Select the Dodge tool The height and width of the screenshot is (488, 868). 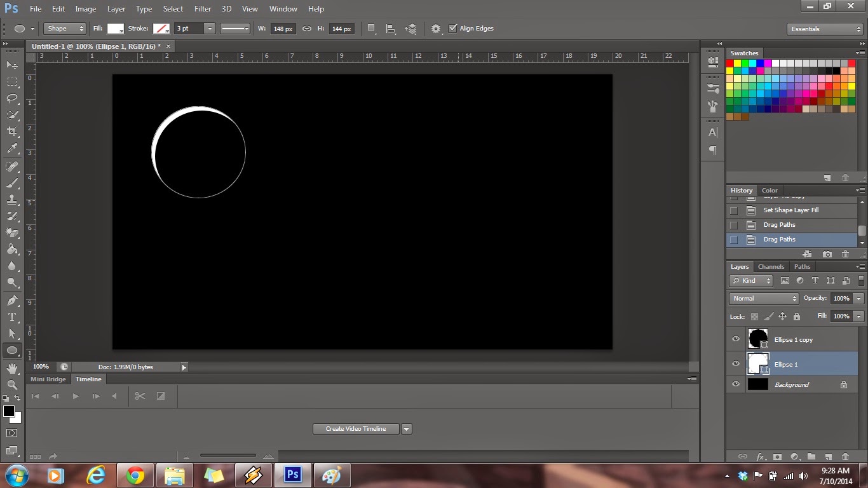[x=12, y=282]
